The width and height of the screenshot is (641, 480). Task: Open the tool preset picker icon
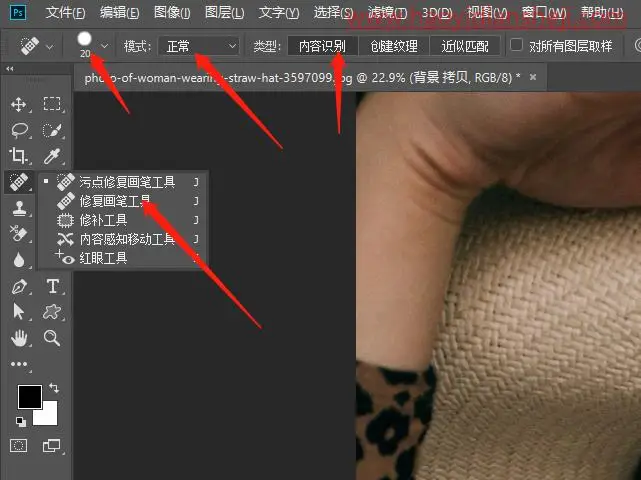point(36,46)
